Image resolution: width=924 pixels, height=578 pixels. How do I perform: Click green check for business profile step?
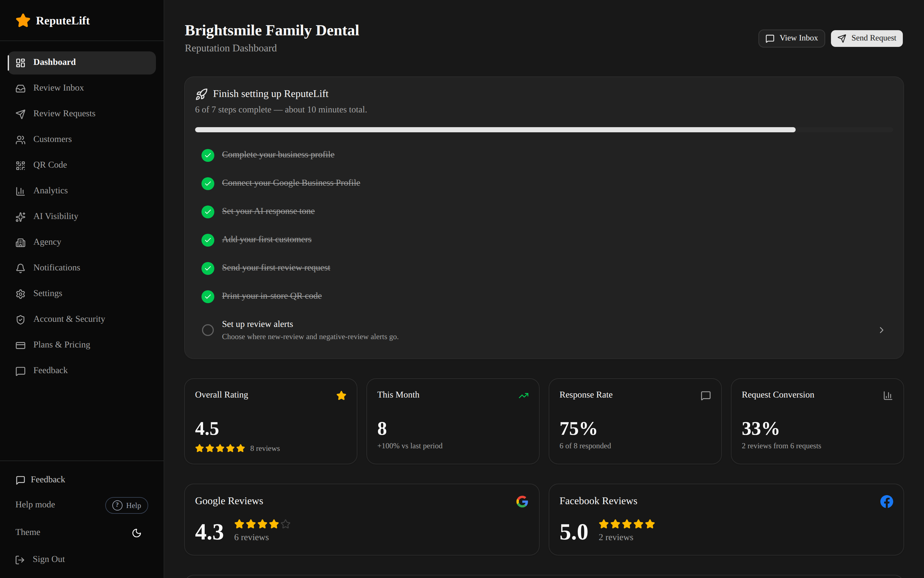point(208,155)
